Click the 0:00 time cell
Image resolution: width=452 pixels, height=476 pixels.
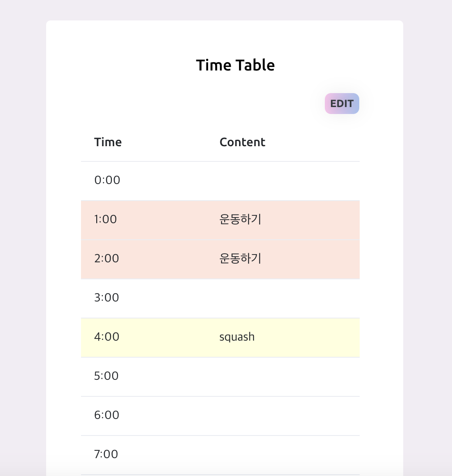click(x=107, y=180)
